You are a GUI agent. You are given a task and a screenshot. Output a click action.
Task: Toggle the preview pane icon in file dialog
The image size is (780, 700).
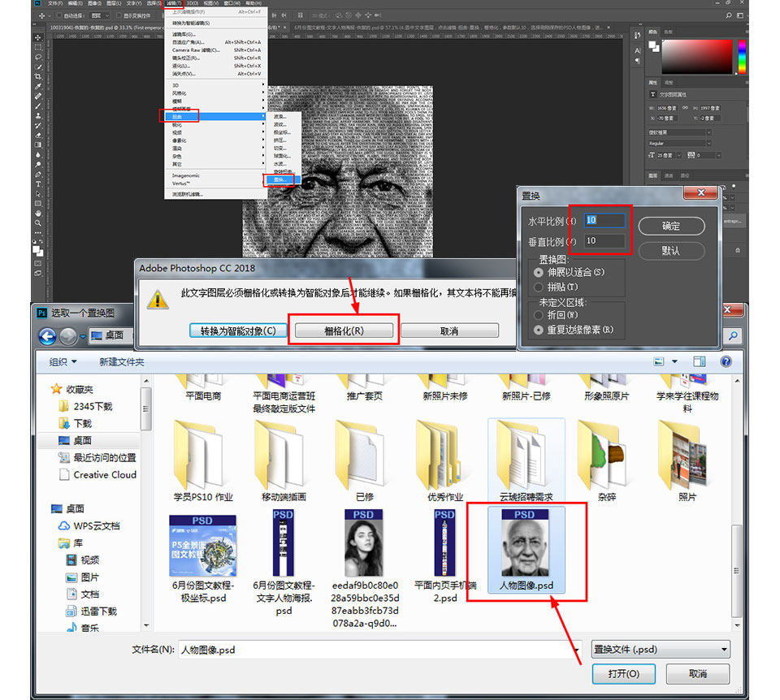(x=700, y=361)
